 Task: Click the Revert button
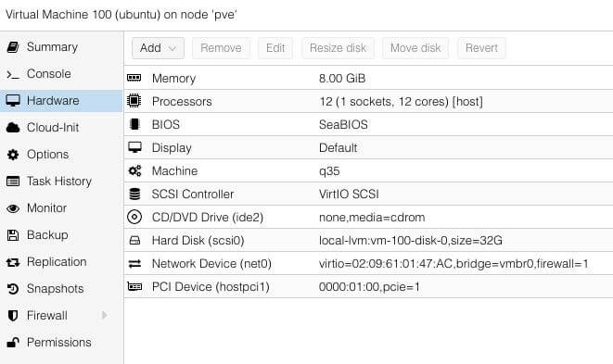[x=481, y=48]
